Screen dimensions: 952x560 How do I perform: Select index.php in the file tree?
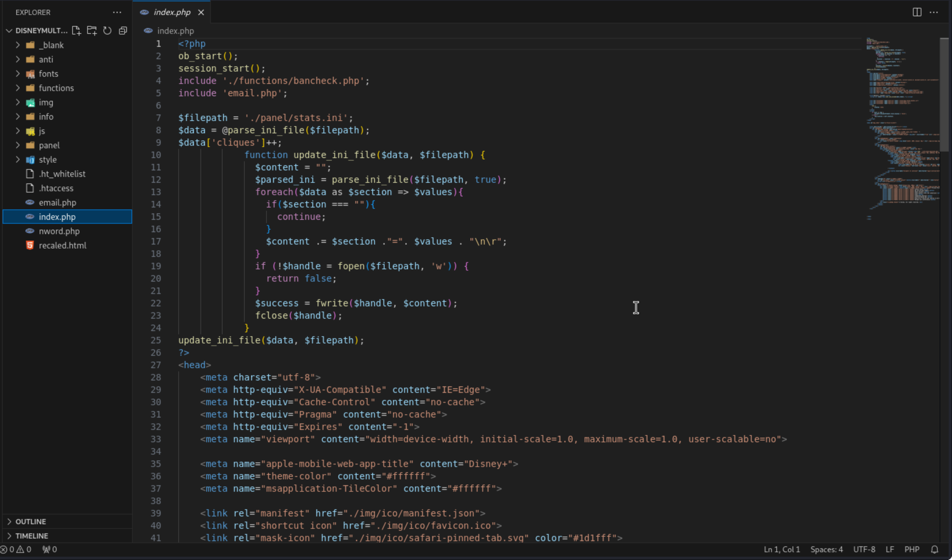pyautogui.click(x=67, y=217)
